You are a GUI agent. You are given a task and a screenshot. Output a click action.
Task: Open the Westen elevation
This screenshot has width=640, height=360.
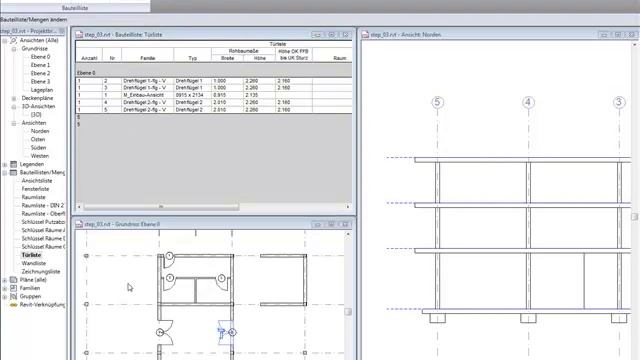coord(40,156)
